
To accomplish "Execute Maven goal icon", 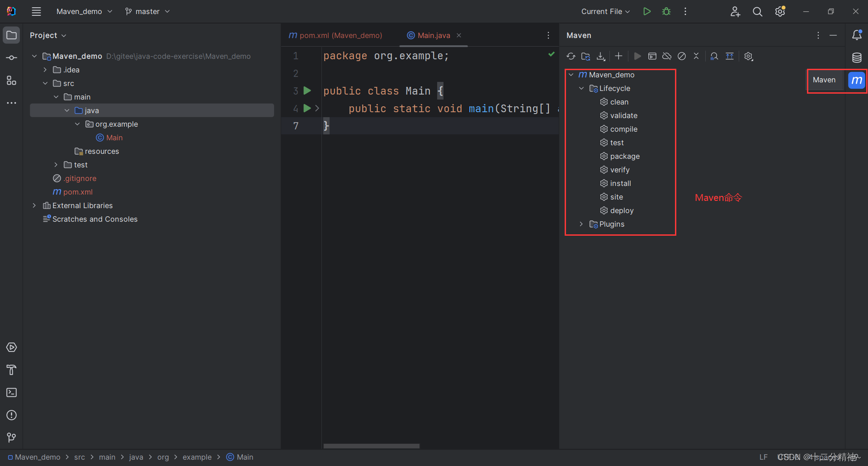I will tap(652, 56).
